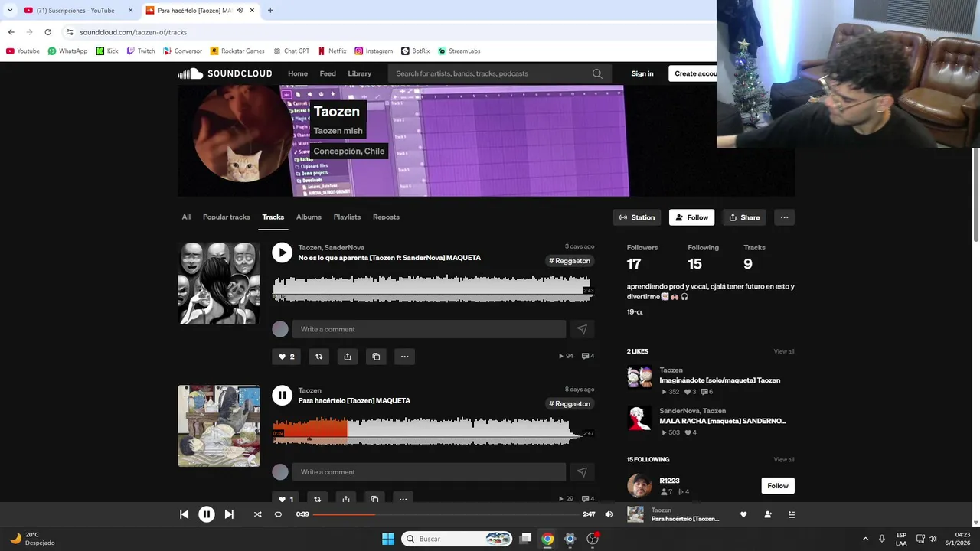Open Netflix bookmark
Screen dimensions: 980x551
pos(332,51)
